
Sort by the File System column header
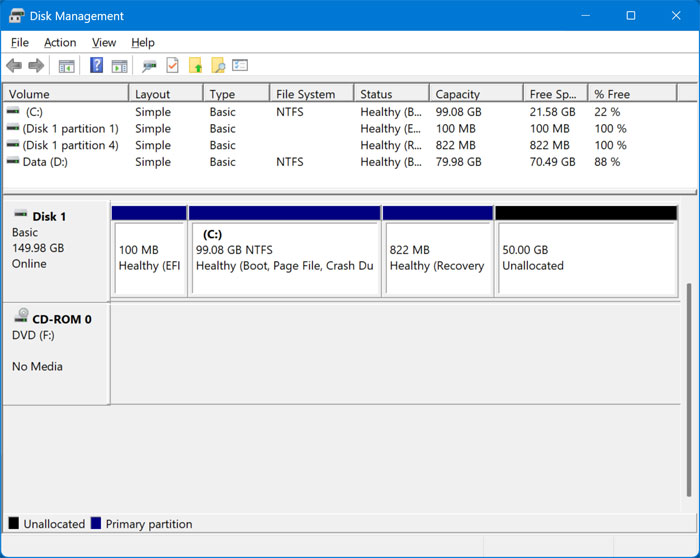(x=312, y=94)
